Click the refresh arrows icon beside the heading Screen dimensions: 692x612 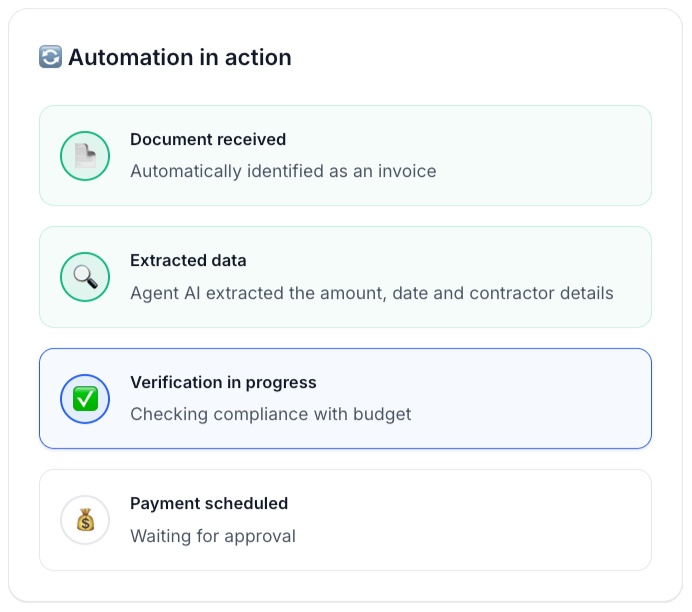coord(50,57)
